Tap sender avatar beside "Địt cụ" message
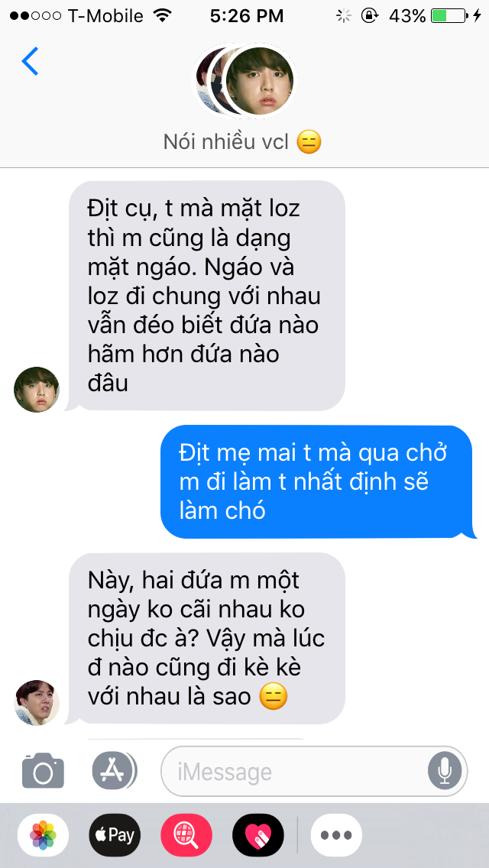This screenshot has width=489, height=868. pos(37,389)
